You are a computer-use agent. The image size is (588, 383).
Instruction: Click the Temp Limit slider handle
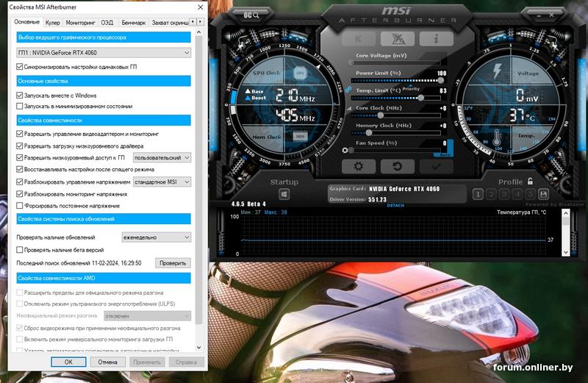(420, 98)
